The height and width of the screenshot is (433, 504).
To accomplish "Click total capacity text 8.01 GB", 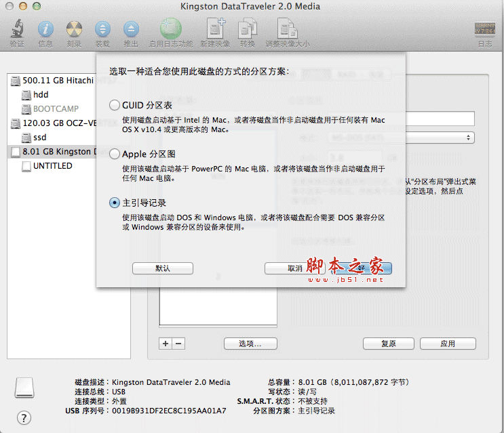I will 313,382.
